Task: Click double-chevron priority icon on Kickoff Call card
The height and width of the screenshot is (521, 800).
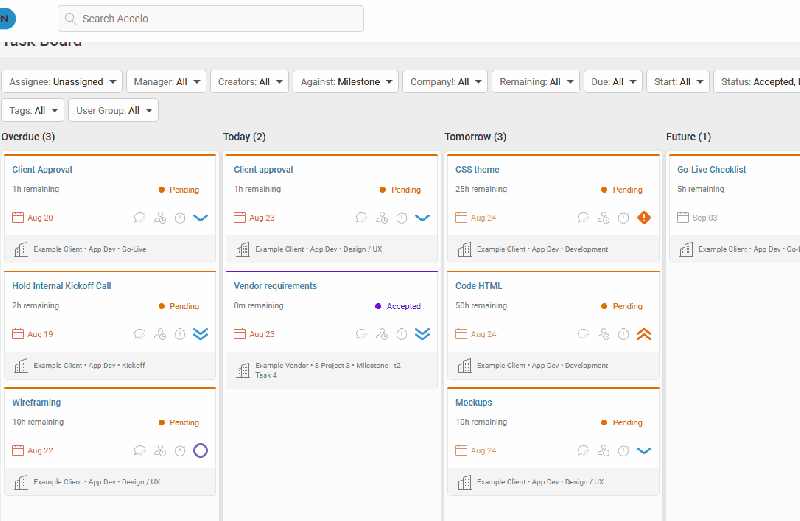Action: point(201,334)
